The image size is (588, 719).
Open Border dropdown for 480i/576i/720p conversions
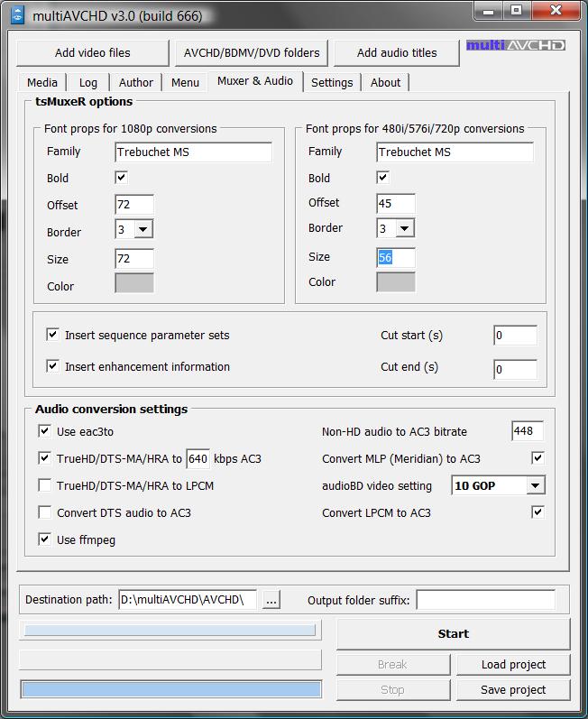(x=405, y=228)
